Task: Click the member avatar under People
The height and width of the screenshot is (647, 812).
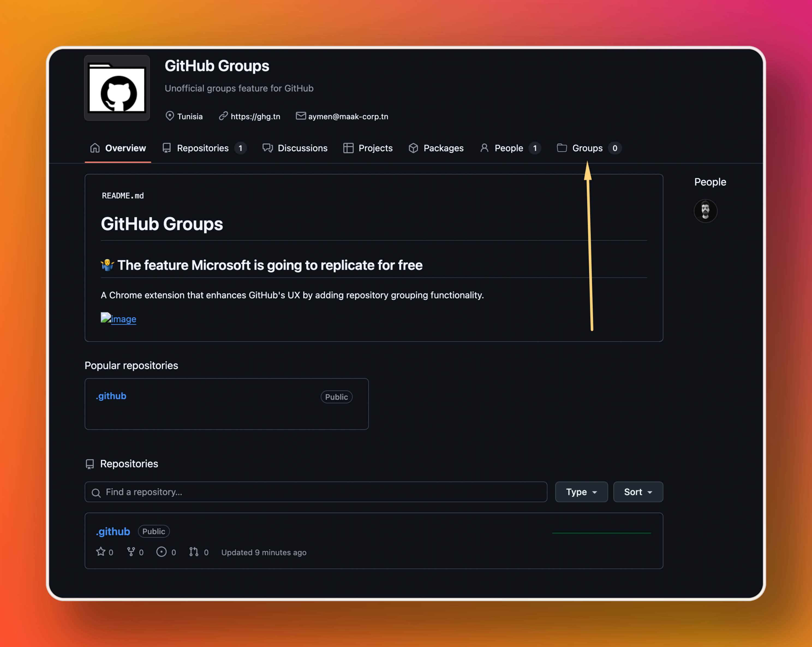Action: pyautogui.click(x=705, y=211)
